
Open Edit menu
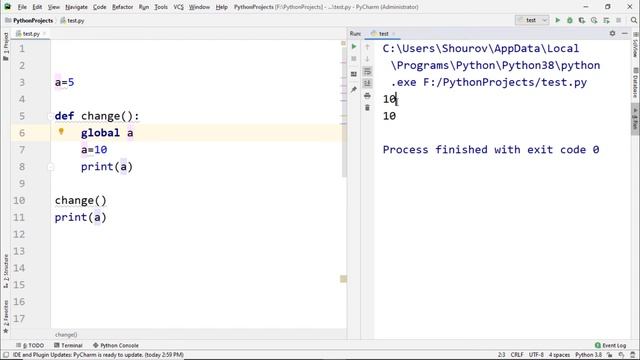coord(37,7)
